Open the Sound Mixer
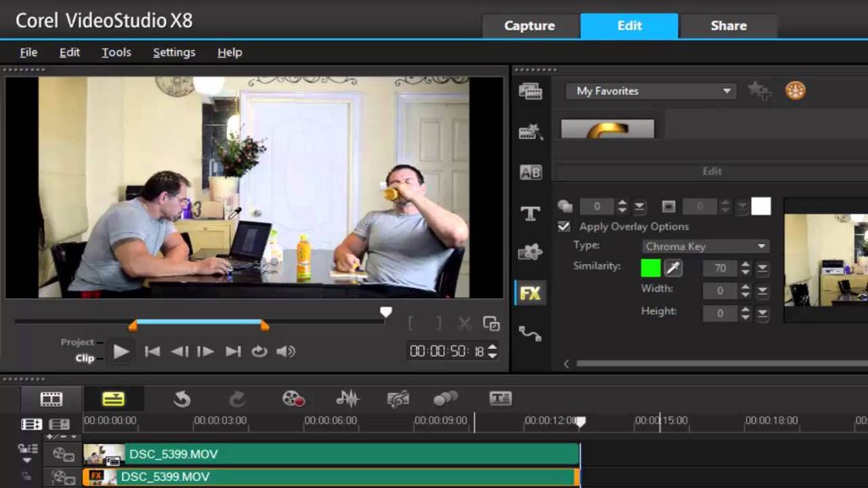868x488 pixels. point(347,396)
